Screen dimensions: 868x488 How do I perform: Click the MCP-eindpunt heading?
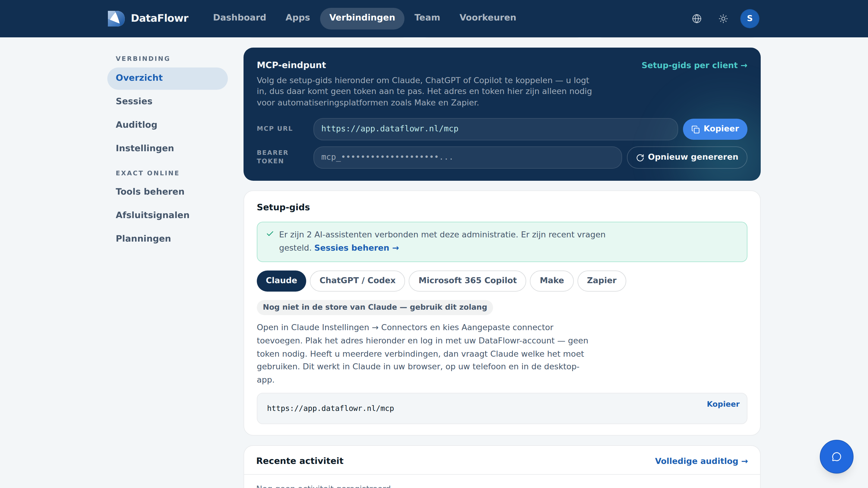click(291, 65)
